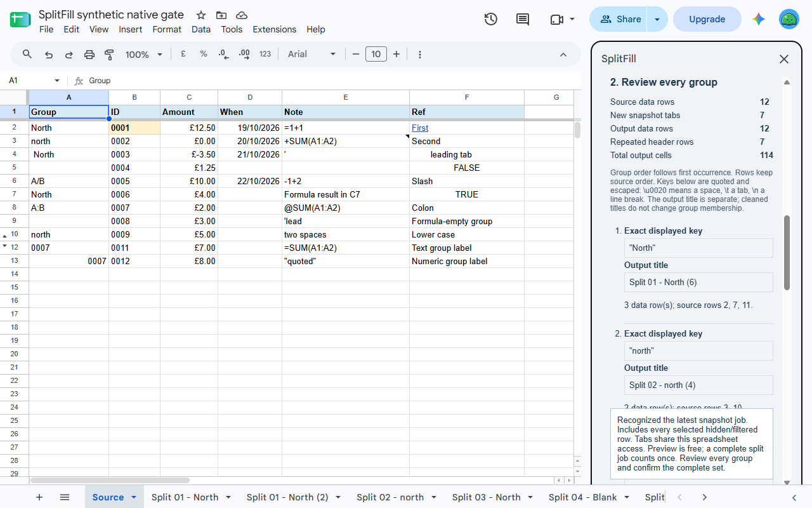Increase font size with the plus button
This screenshot has width=812, height=508.
click(x=396, y=54)
